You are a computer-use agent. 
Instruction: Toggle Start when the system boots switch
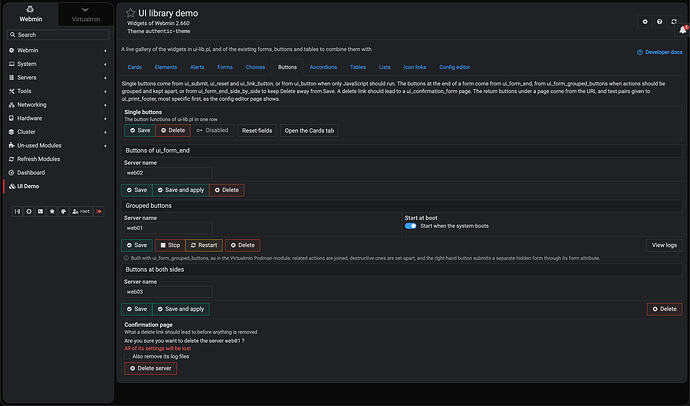click(411, 226)
